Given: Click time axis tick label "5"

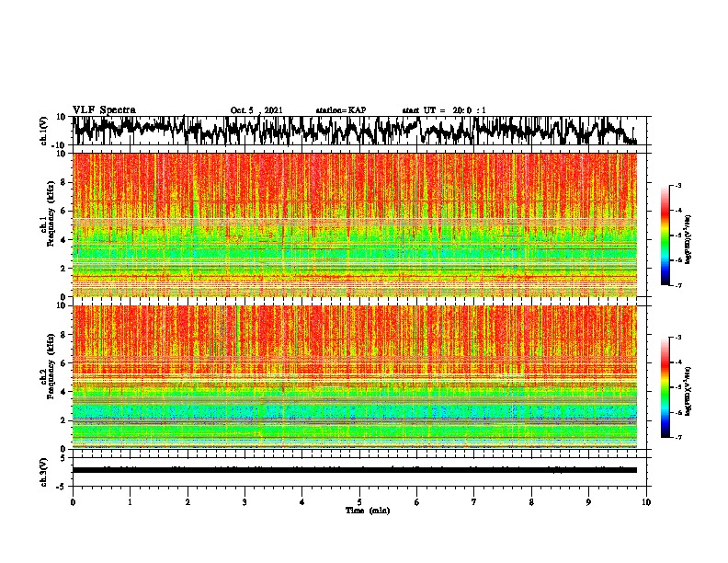Looking at the screenshot, I should click(x=359, y=502).
